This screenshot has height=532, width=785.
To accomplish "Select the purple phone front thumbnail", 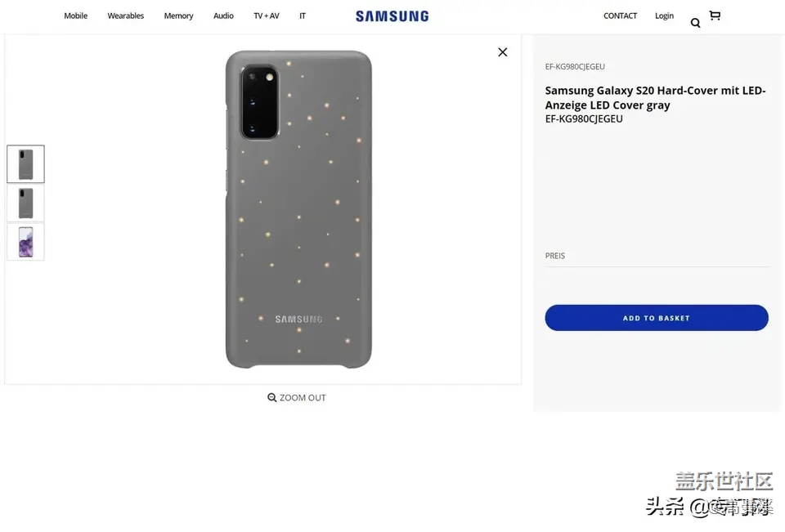I will click(x=26, y=242).
